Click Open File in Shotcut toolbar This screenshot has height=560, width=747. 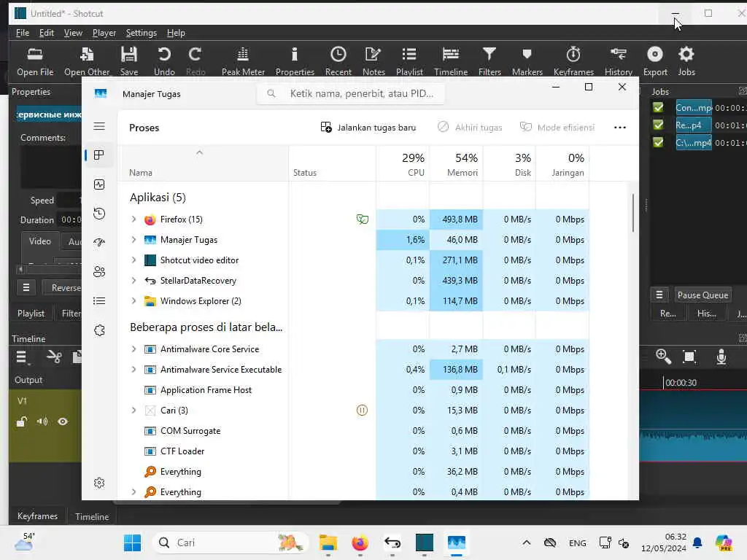click(35, 62)
